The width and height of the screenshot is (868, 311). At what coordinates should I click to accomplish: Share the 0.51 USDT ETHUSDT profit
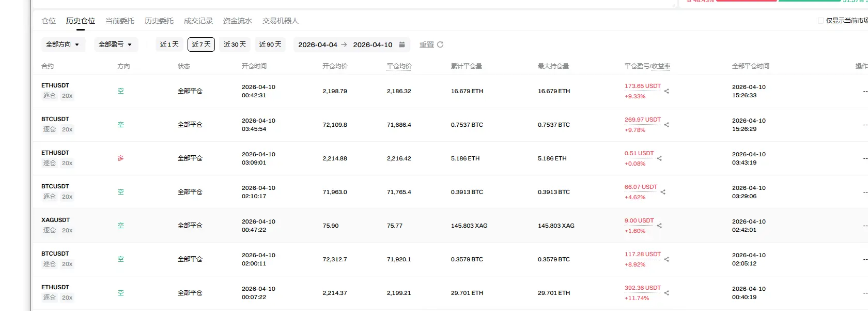[x=659, y=158]
